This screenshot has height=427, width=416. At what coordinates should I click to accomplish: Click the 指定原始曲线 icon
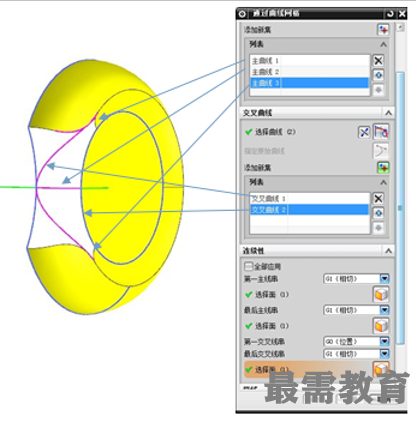[381, 151]
